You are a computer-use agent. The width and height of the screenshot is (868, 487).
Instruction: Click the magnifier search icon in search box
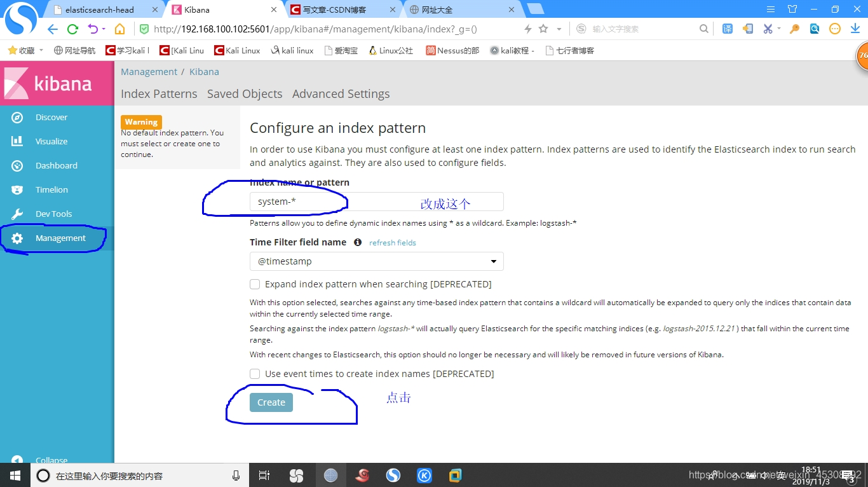coord(703,29)
